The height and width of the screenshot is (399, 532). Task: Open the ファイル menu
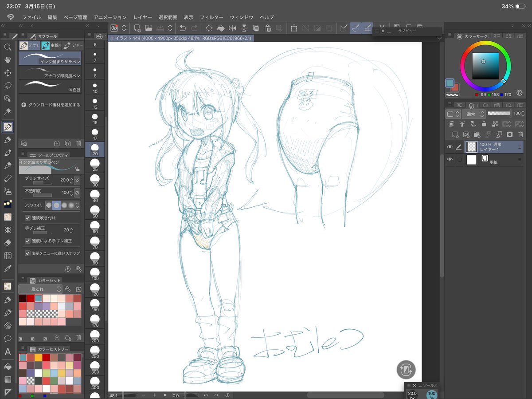pos(31,17)
